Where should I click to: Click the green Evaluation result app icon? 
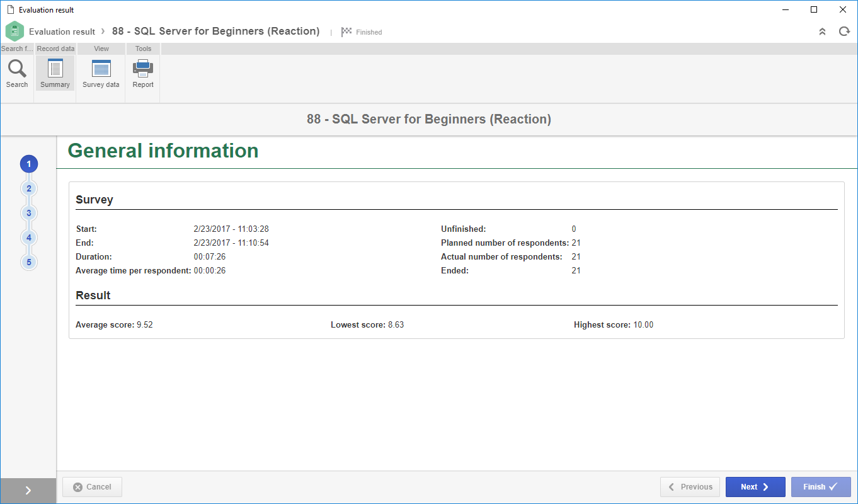pos(14,31)
